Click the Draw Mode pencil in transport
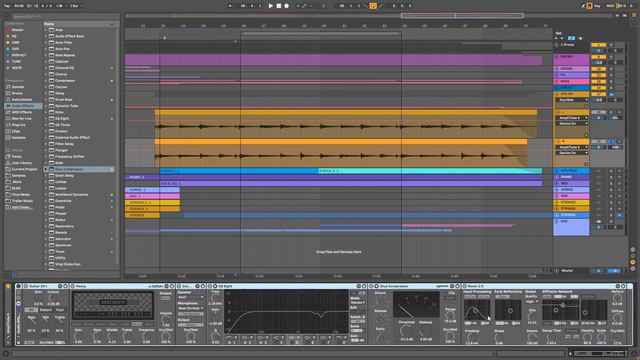 [x=583, y=6]
